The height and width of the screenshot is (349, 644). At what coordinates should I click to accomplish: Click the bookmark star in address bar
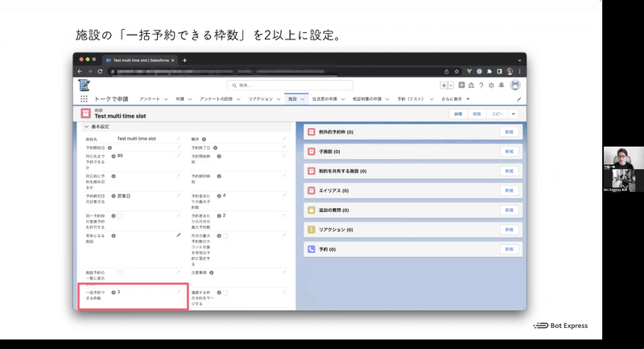[x=456, y=71]
